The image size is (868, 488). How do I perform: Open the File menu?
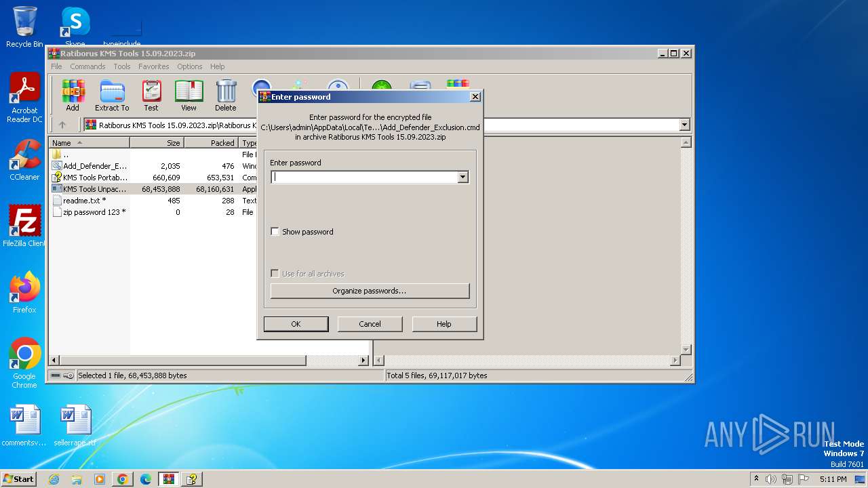click(x=56, y=66)
